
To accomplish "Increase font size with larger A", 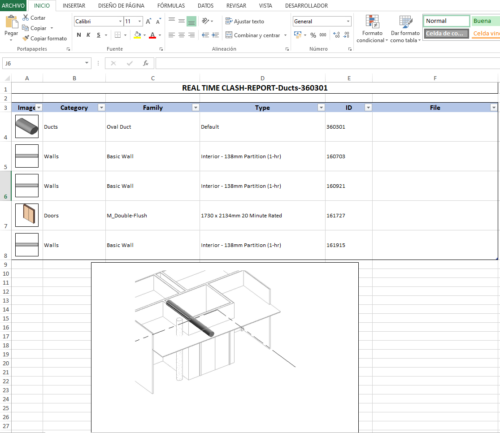I will (x=148, y=21).
